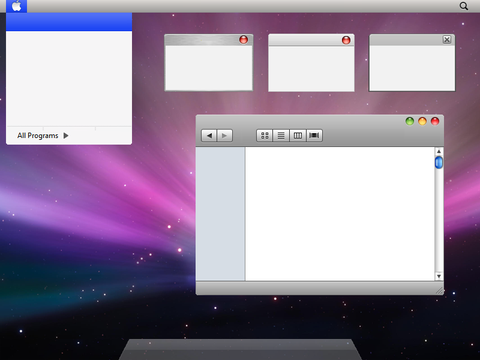480x360 pixels.
Task: Switch Finder to column view
Action: point(298,135)
